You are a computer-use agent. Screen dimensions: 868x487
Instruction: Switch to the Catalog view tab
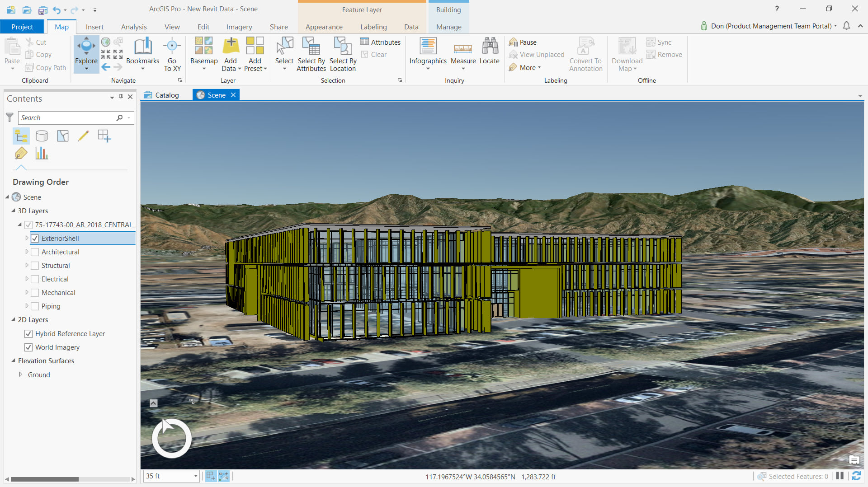(x=162, y=95)
